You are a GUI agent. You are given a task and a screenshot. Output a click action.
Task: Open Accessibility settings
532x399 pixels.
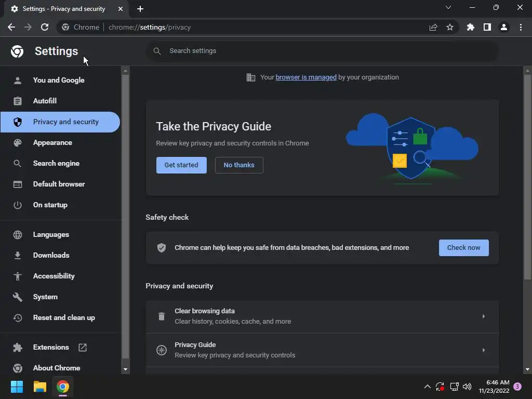(60, 276)
